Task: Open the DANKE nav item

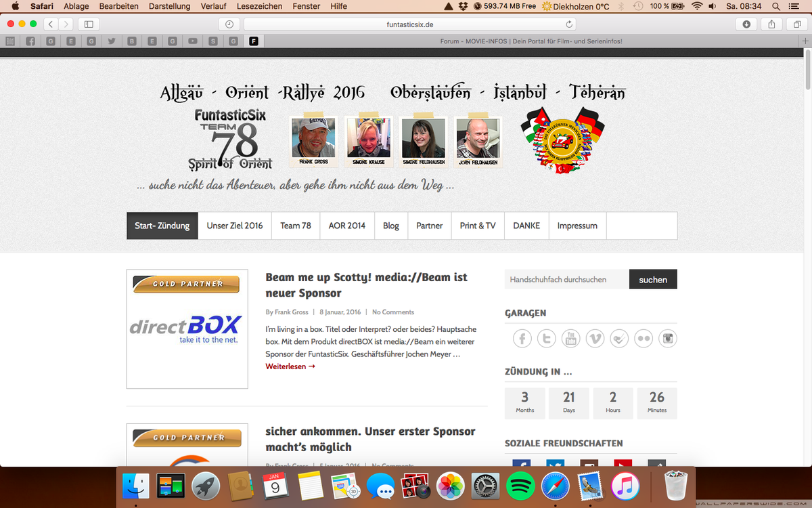Action: [526, 226]
